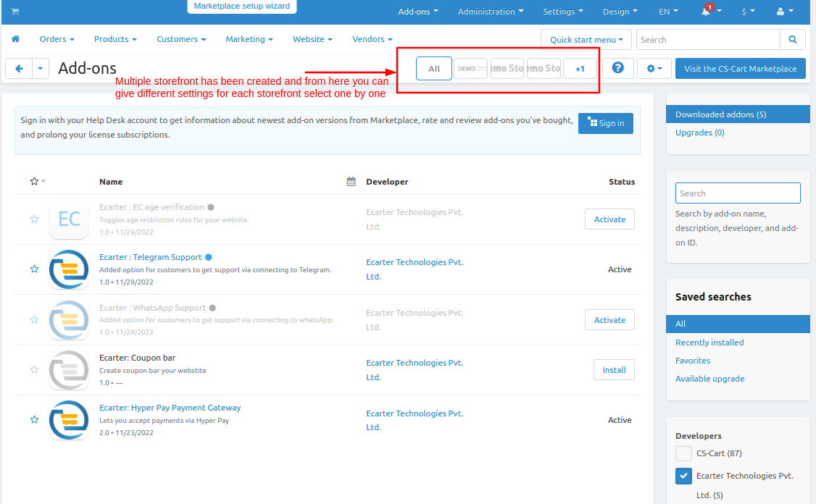Screen dimensions: 816x504
Task: Open Telegram row Active status
Action: (x=620, y=269)
